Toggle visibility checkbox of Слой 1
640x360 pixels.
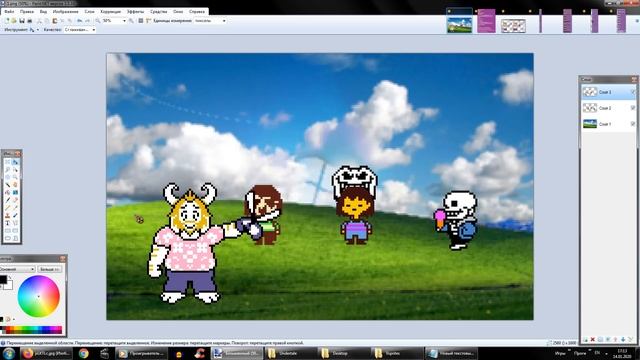point(633,124)
